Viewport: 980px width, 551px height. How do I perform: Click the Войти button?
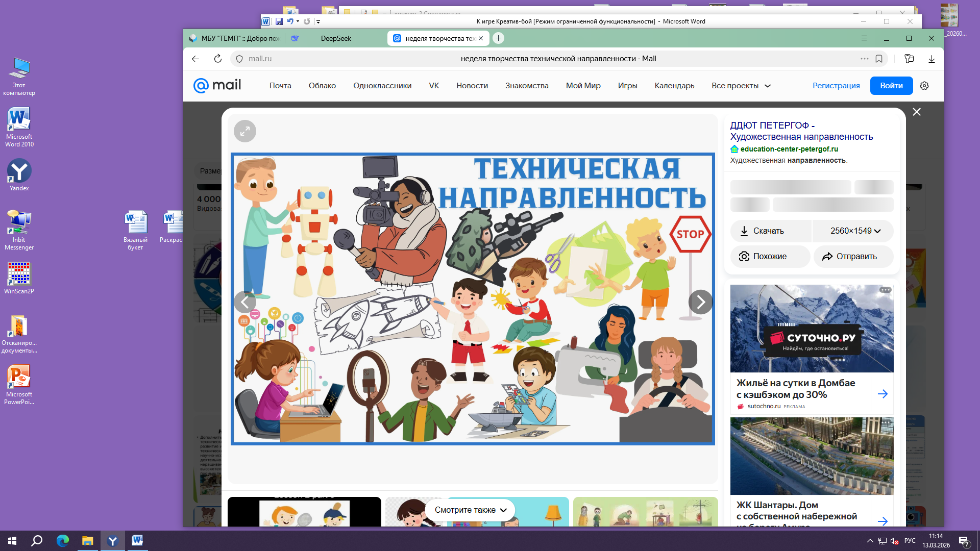click(x=891, y=86)
